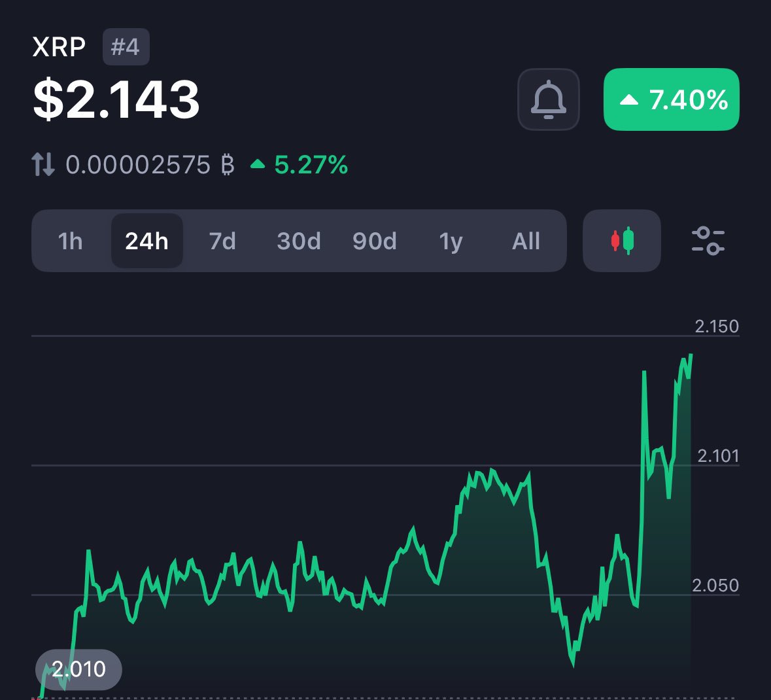Image resolution: width=771 pixels, height=700 pixels.
Task: Select the 1h timeframe
Action: coord(70,241)
